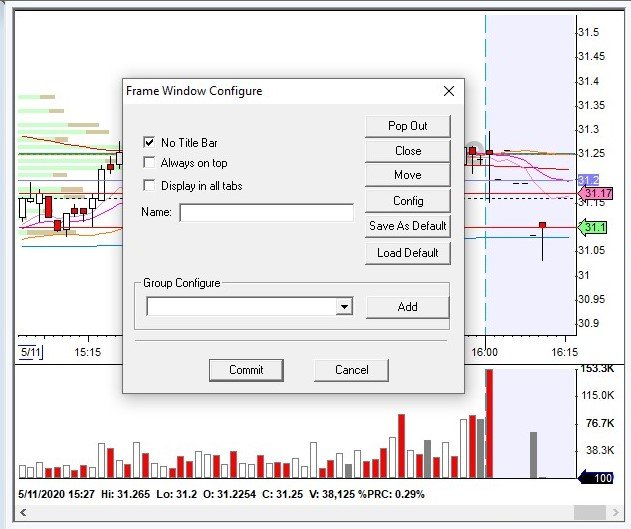Click the Load Default button
This screenshot has height=529, width=631.
[407, 252]
